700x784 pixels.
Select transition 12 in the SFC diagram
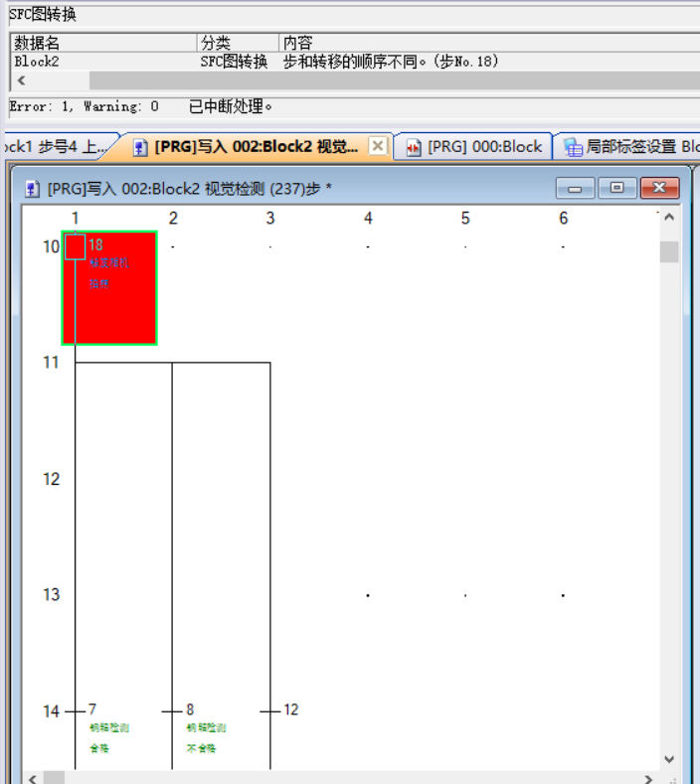270,710
